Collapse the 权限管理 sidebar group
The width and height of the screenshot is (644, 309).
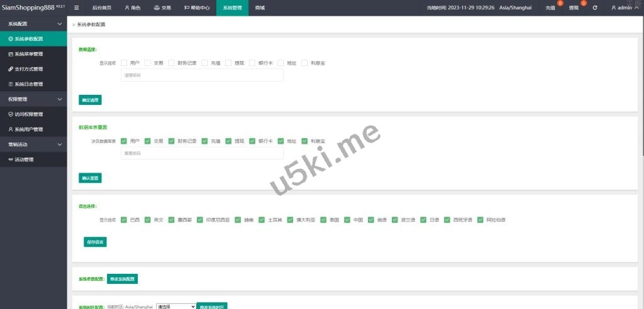click(x=60, y=99)
